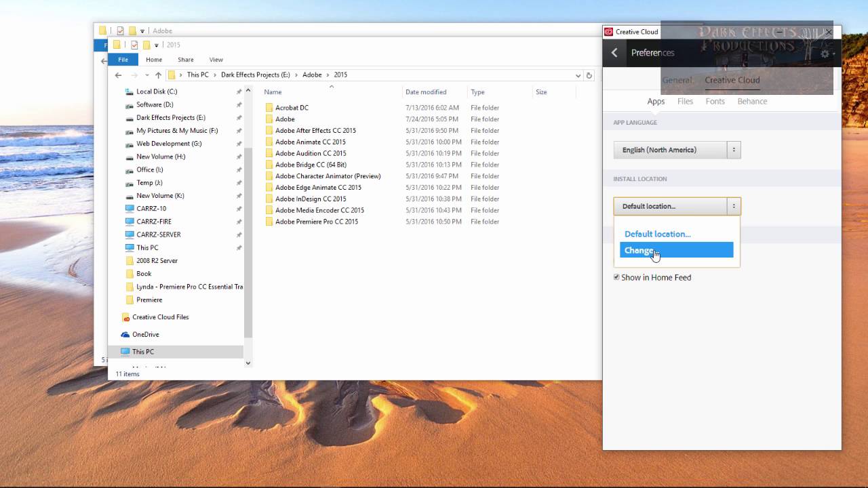Select the Software (D:) drive icon

130,104
